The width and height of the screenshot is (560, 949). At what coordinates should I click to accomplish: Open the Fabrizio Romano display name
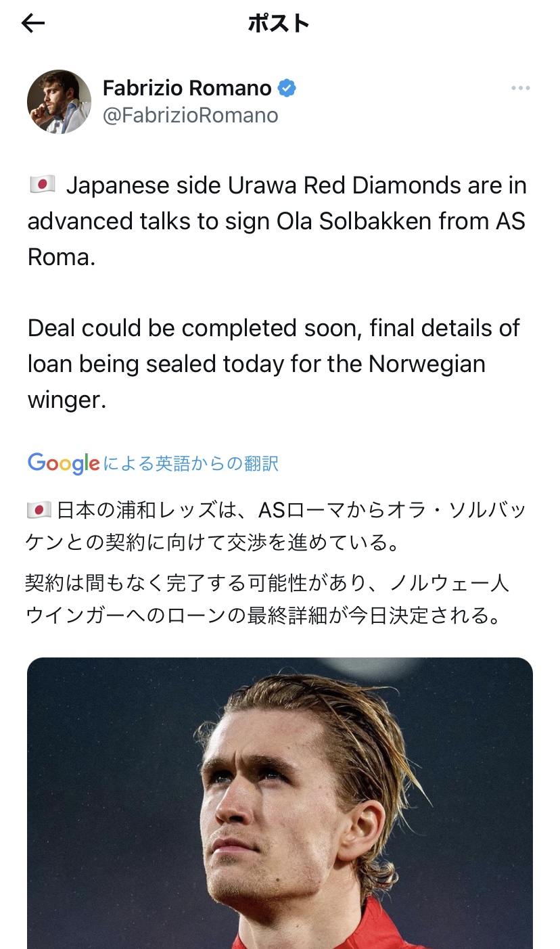(x=187, y=88)
